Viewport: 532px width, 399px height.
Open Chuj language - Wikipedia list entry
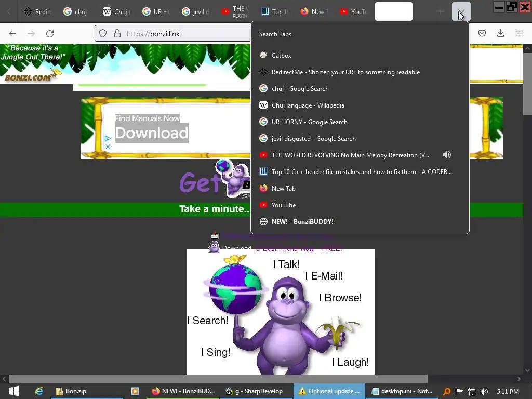360,105
